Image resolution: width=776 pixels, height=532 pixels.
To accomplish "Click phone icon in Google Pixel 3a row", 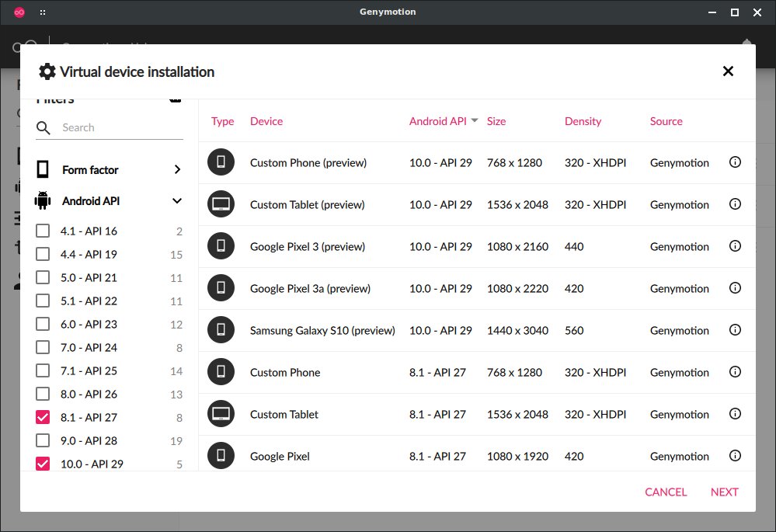I will click(221, 288).
